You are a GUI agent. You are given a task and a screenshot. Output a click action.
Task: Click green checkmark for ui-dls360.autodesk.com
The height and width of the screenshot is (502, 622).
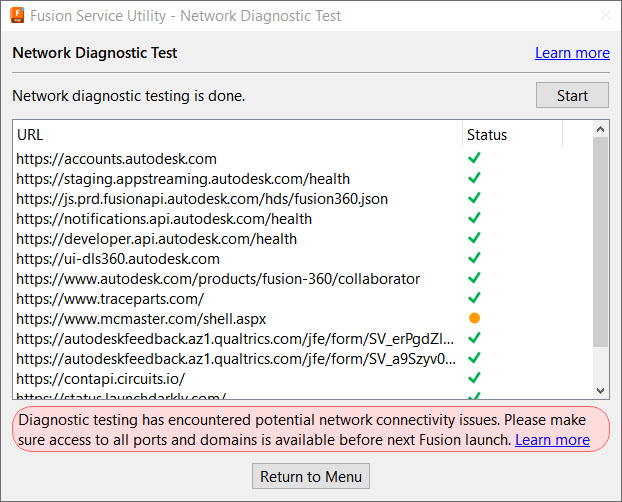474,258
